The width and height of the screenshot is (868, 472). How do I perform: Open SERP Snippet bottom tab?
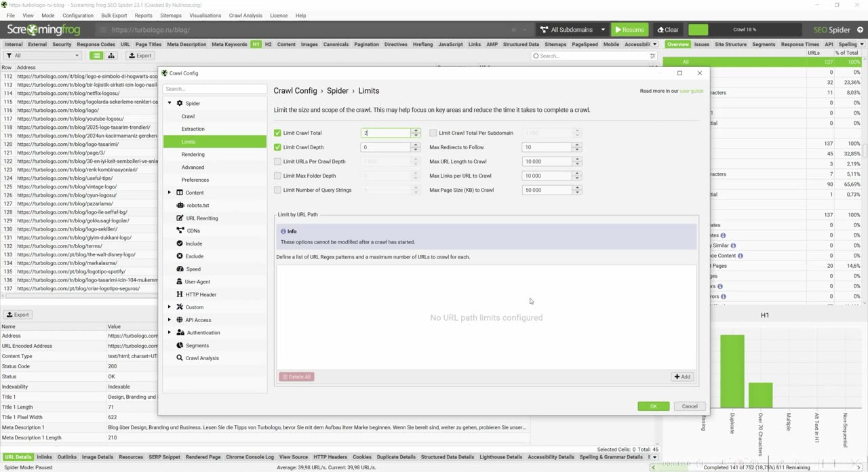tap(165, 457)
